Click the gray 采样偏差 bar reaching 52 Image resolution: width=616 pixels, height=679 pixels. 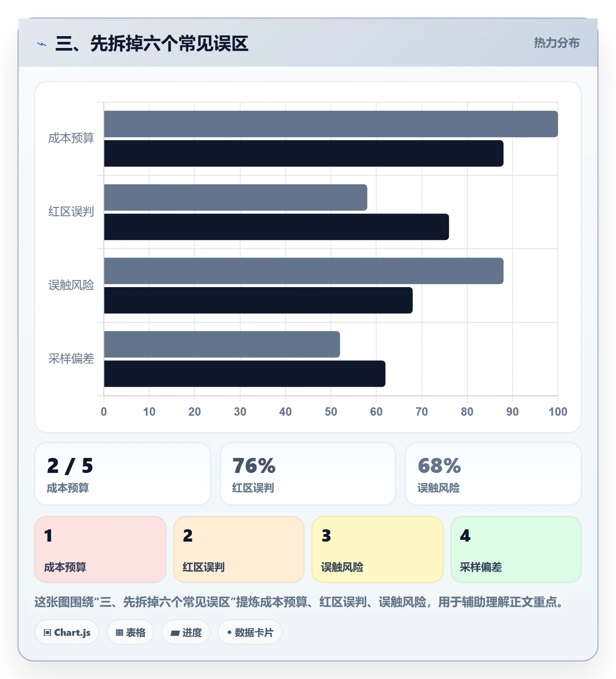(222, 345)
